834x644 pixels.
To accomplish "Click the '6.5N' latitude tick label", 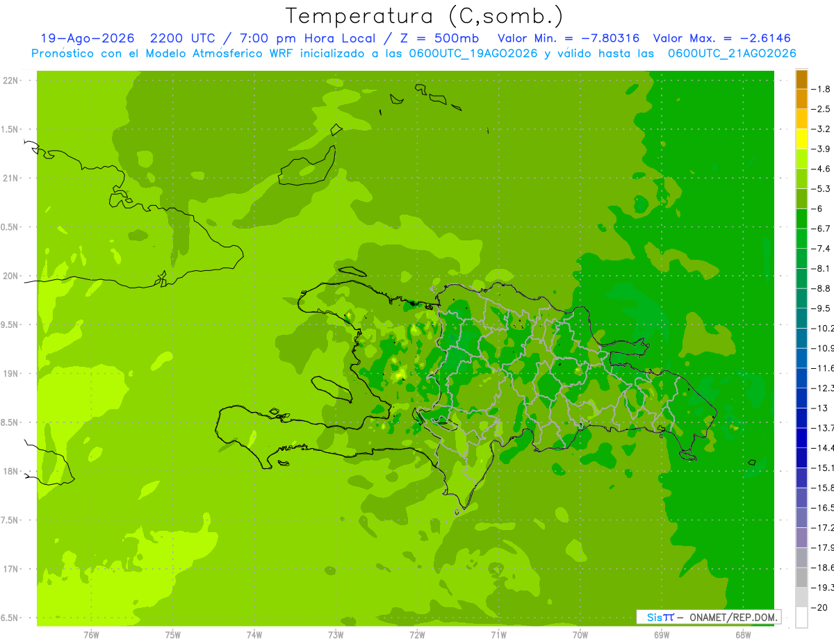I will tap(10, 618).
